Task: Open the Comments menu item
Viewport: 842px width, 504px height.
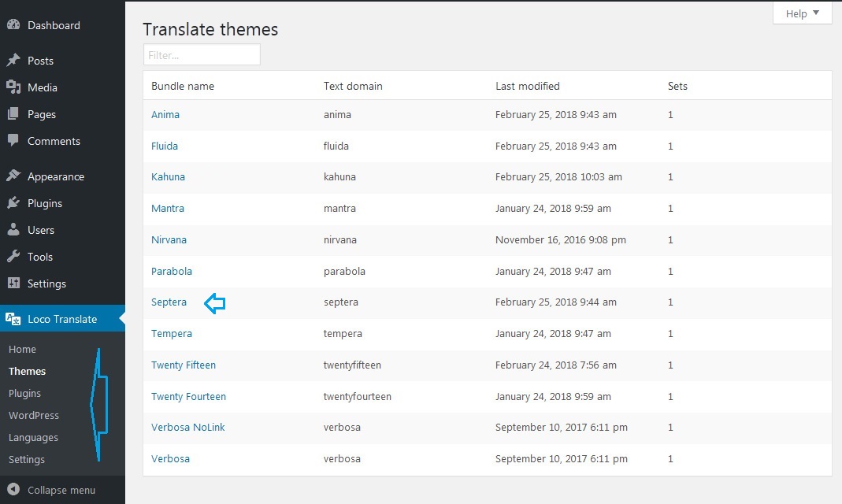Action: pos(54,141)
